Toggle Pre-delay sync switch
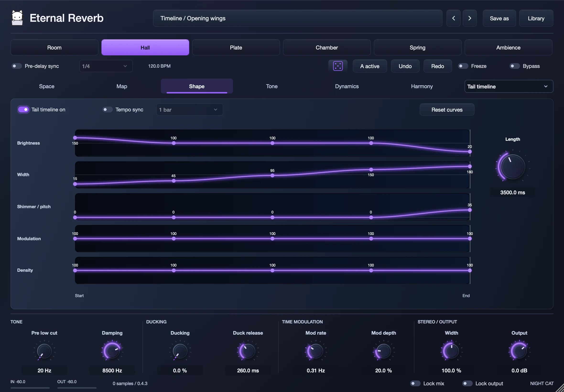564x392 pixels. tap(16, 66)
